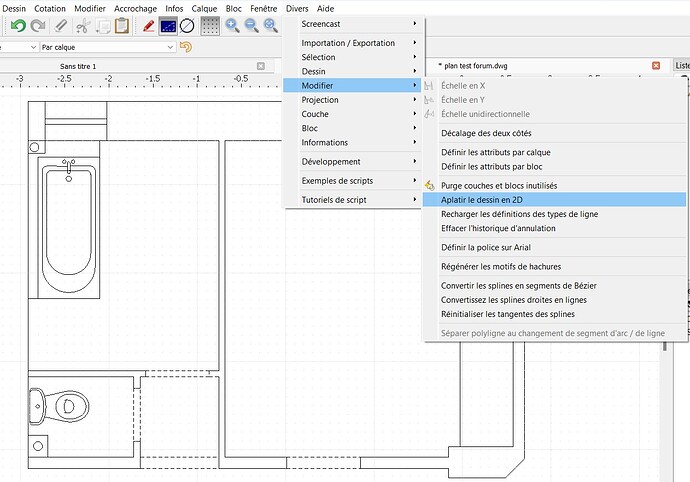Open the Bloc menu in the menu bar
The image size is (690, 482).
point(233,8)
